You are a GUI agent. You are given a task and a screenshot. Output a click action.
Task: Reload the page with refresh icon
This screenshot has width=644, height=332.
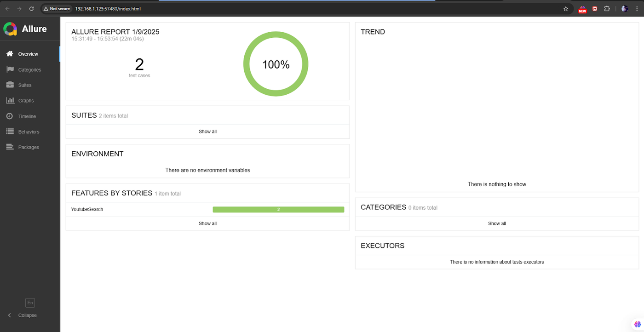(31, 9)
